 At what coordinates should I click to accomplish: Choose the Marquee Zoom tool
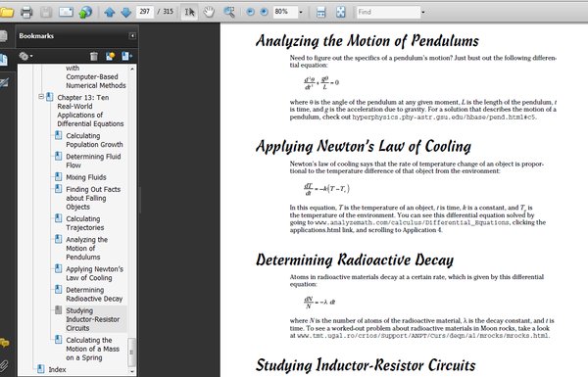pos(229,12)
